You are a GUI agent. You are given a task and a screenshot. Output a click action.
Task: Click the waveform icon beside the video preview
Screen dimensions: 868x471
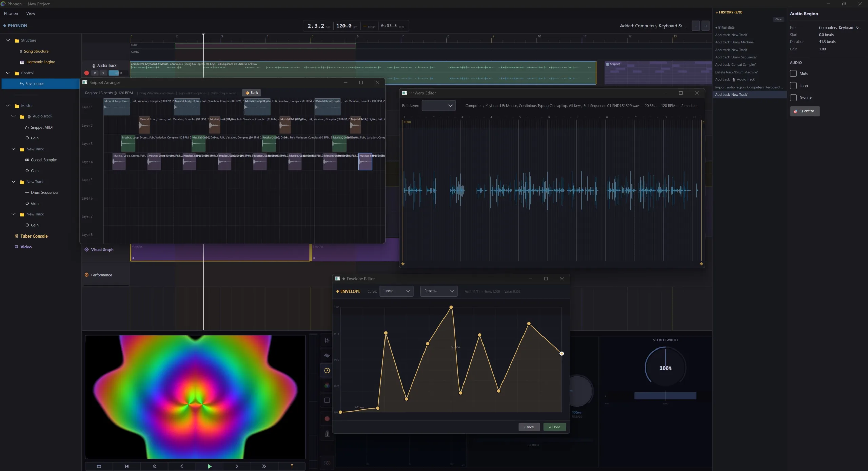click(x=327, y=355)
